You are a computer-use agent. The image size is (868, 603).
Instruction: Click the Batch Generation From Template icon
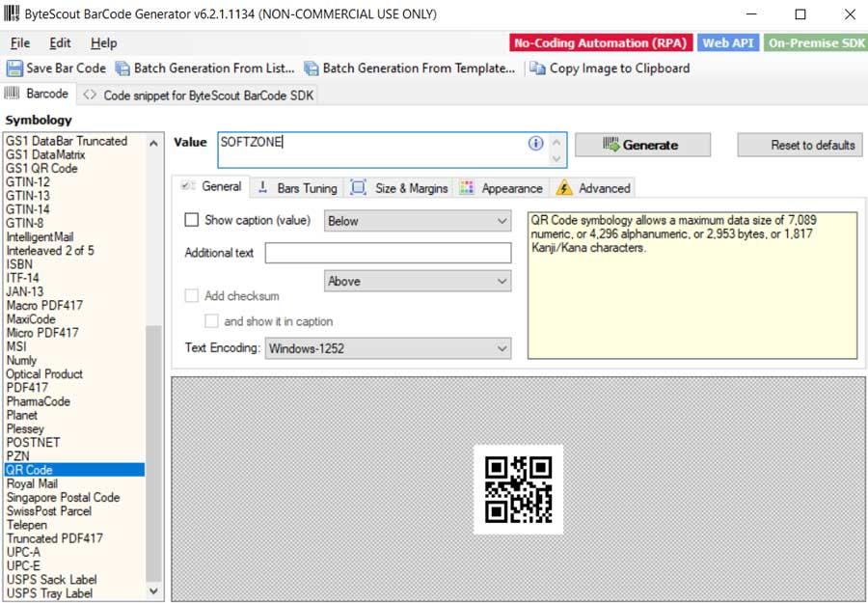tap(312, 69)
